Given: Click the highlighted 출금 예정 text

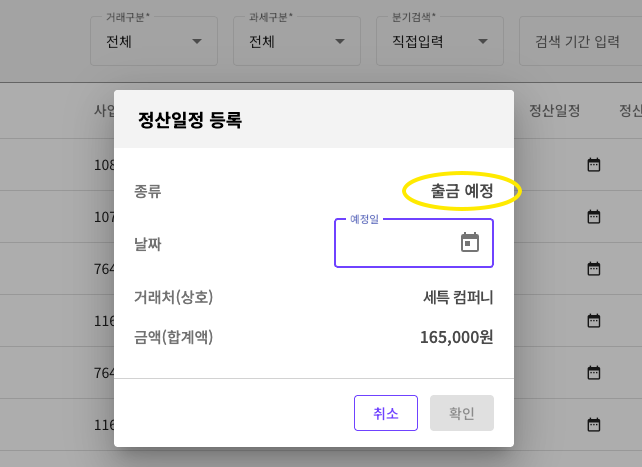Looking at the screenshot, I should click(x=462, y=190).
